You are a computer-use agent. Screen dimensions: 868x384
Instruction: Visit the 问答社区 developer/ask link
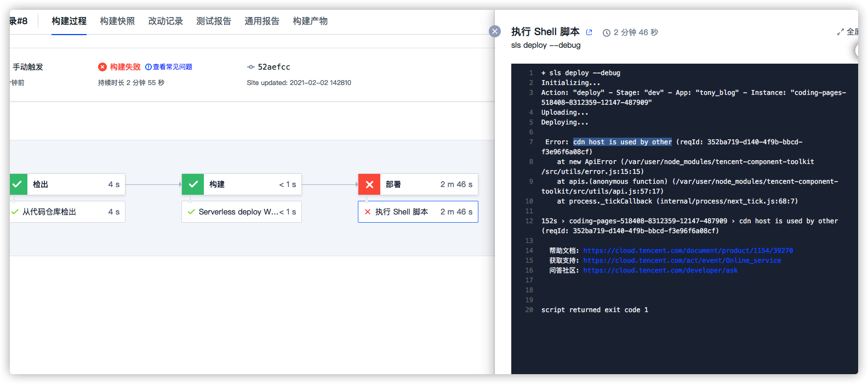click(x=660, y=270)
